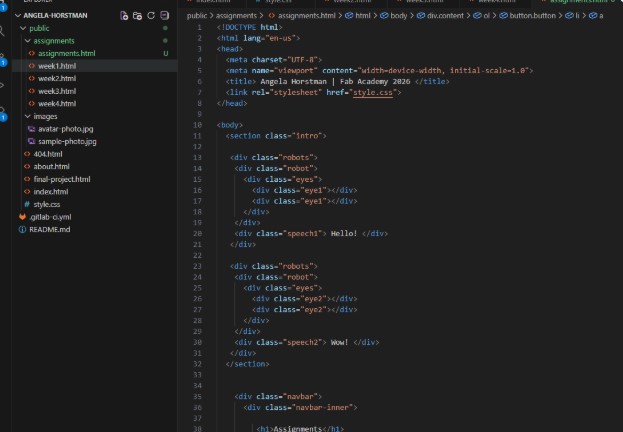The image size is (623, 432).
Task: Click the image icon beside avatar-photo.jpg
Action: (32, 129)
